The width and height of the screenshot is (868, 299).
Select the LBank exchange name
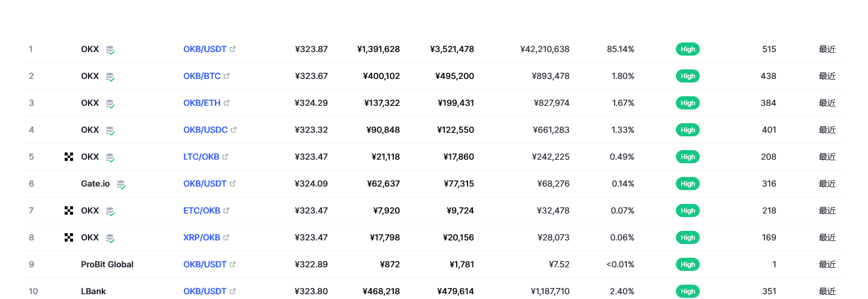click(x=93, y=291)
